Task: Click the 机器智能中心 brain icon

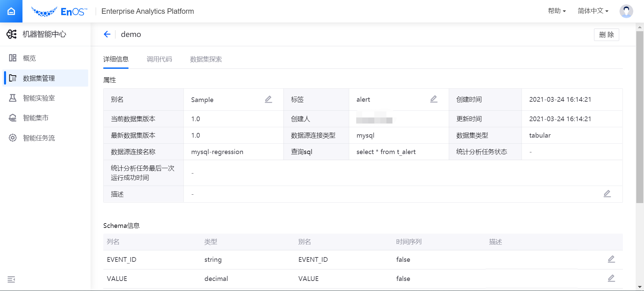Action: [x=12, y=34]
